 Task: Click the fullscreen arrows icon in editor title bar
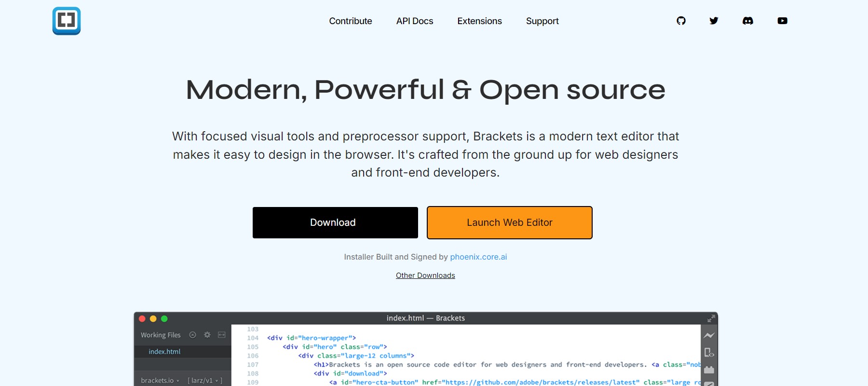[711, 318]
